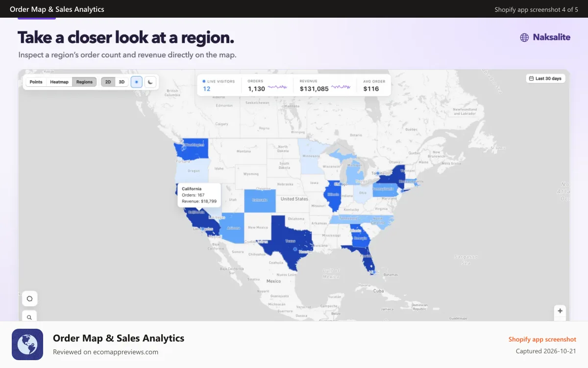Click the Naksalite globe logo
Screen dimensions: 588x368
[525, 37]
